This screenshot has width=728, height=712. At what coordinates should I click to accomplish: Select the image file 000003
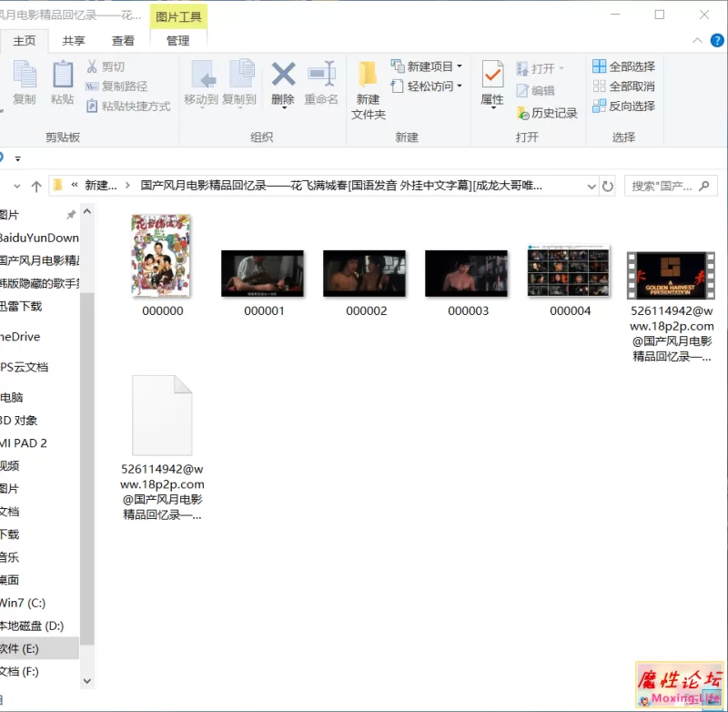[468, 283]
